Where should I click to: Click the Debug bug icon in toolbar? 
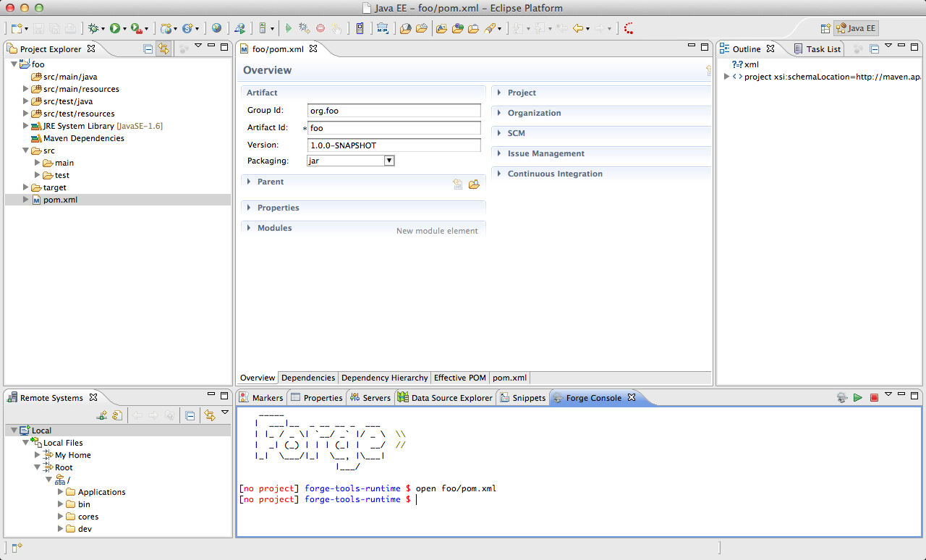[93, 28]
